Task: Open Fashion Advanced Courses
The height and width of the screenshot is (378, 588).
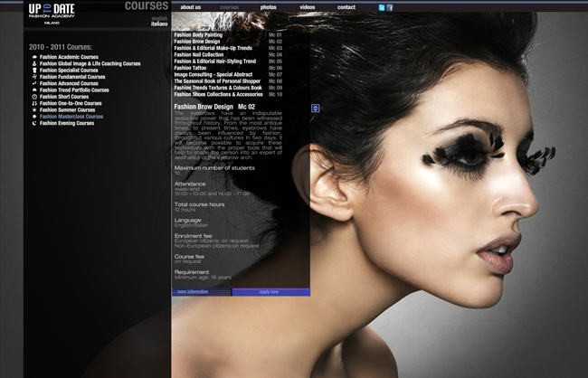Action: click(69, 83)
